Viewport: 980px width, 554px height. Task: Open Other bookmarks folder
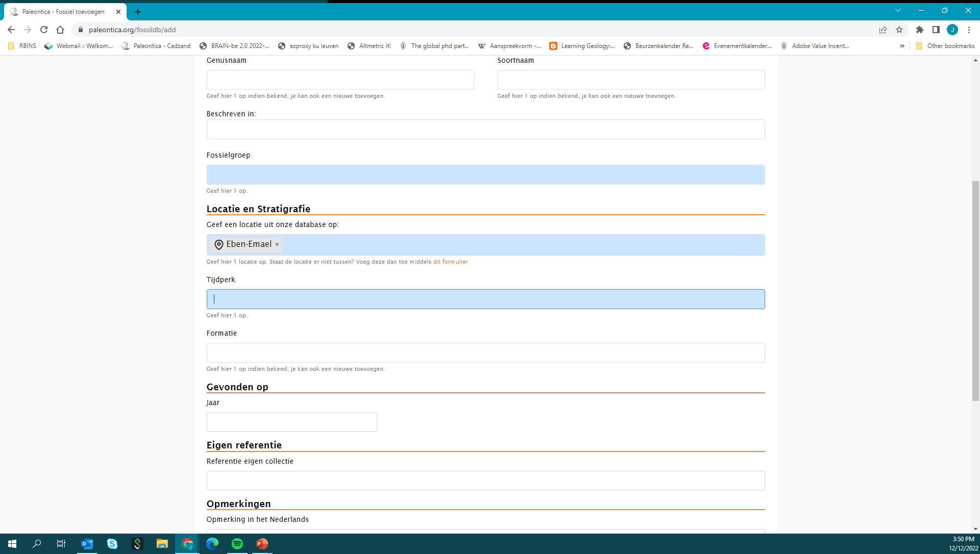(x=945, y=46)
